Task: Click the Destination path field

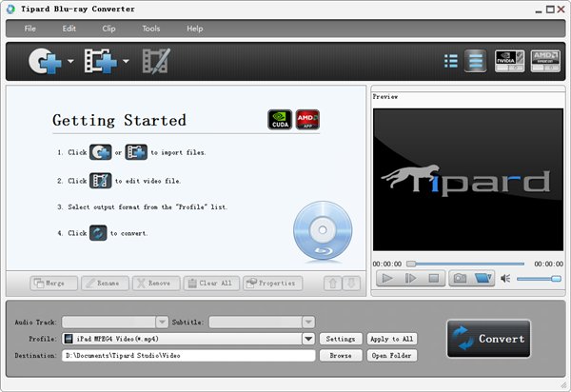Action: [188, 356]
